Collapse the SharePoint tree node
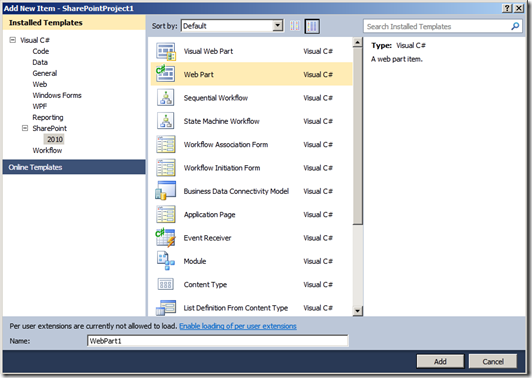Screen dimensions: 532x378 pyautogui.click(x=25, y=128)
